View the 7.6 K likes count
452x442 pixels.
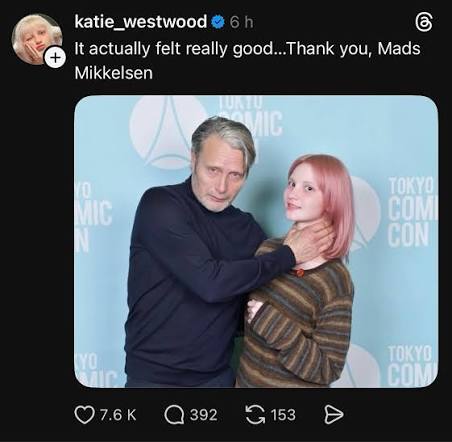coord(118,415)
